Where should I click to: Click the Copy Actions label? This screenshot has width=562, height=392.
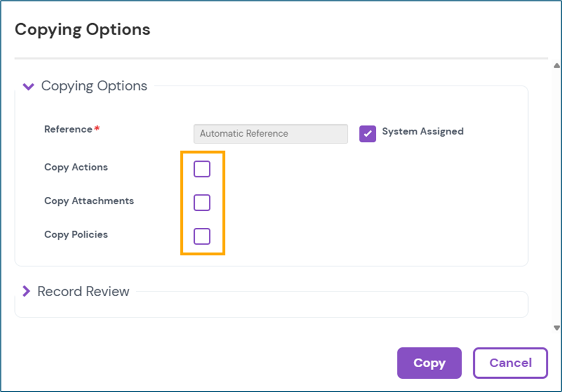[76, 167]
